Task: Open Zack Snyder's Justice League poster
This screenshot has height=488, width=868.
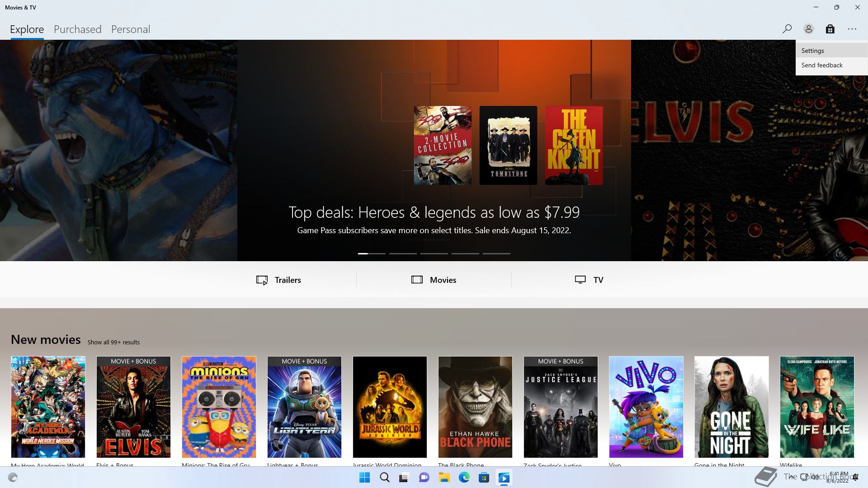Action: (561, 407)
